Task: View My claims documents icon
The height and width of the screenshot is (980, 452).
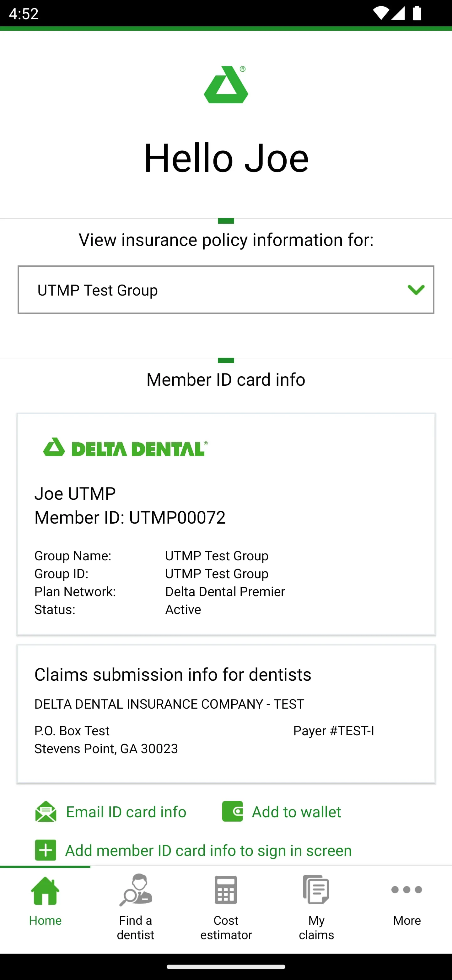Action: (316, 890)
